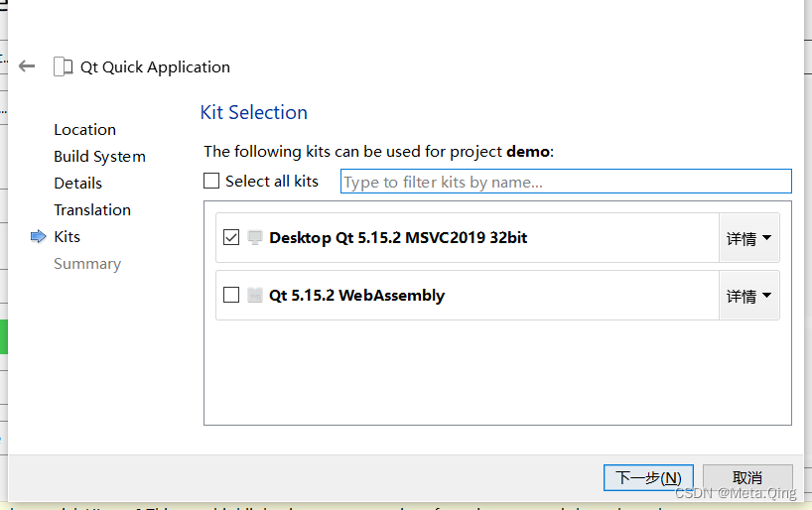Select the Translation wizard step
This screenshot has width=812, height=510.
(92, 210)
